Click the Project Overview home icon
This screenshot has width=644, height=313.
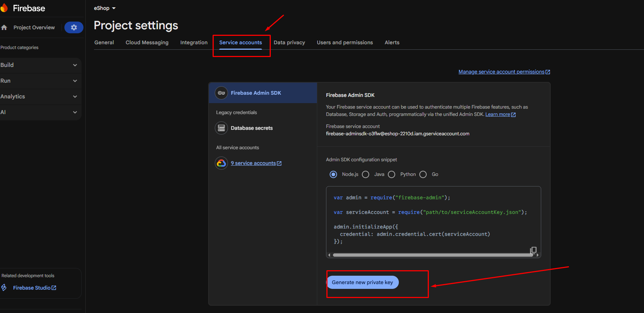point(4,27)
